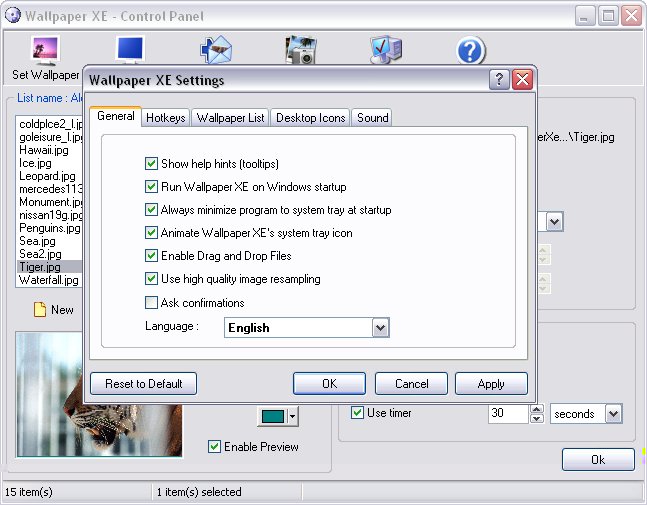Screen dimensions: 647x505
Task: Select nissan19g.jpg in the wallpaper list
Action: click(50, 215)
